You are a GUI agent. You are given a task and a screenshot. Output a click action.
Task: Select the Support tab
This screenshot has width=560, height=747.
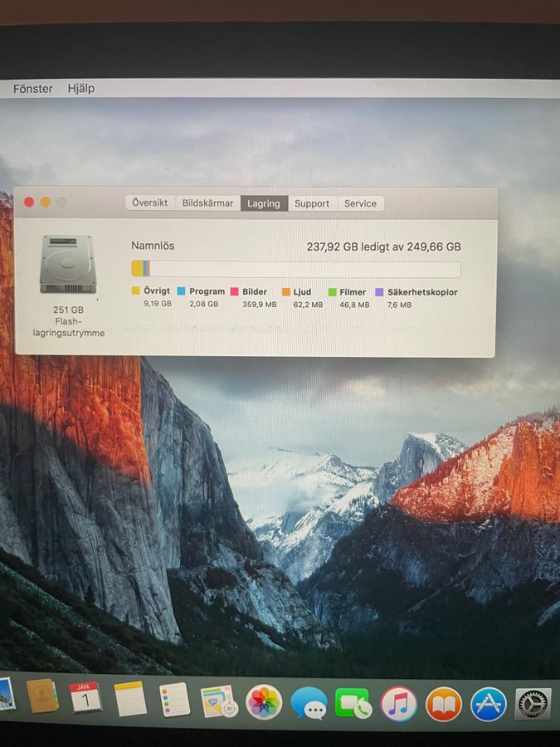point(312,203)
